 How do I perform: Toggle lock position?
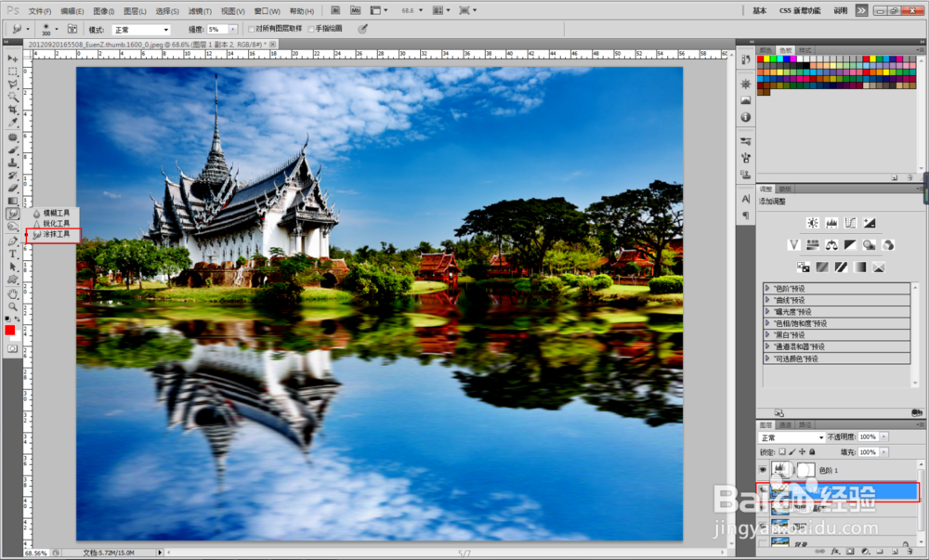pyautogui.click(x=803, y=451)
